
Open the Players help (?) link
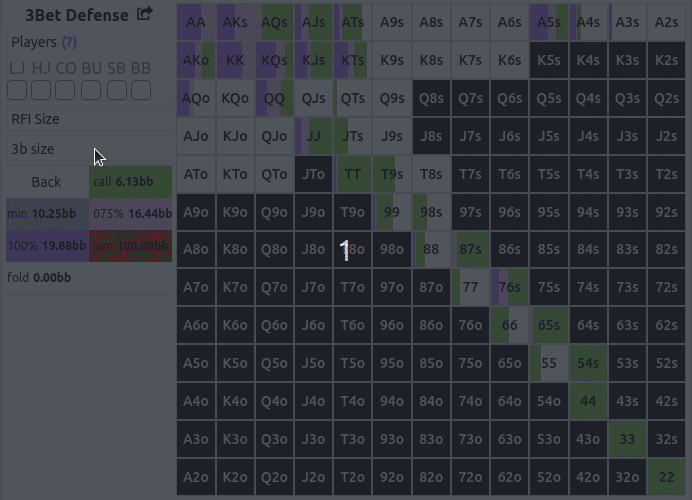[69, 42]
